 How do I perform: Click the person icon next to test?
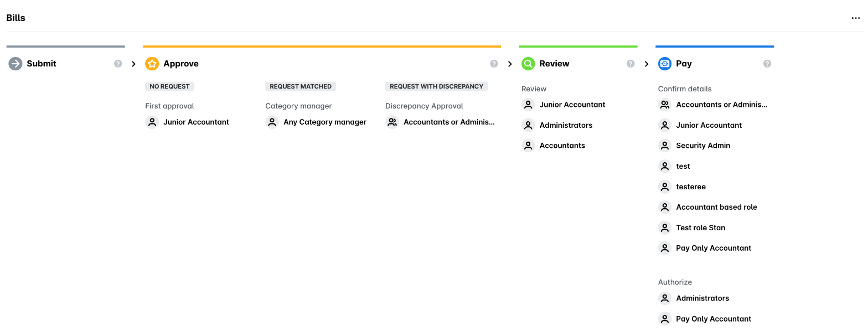tap(665, 166)
